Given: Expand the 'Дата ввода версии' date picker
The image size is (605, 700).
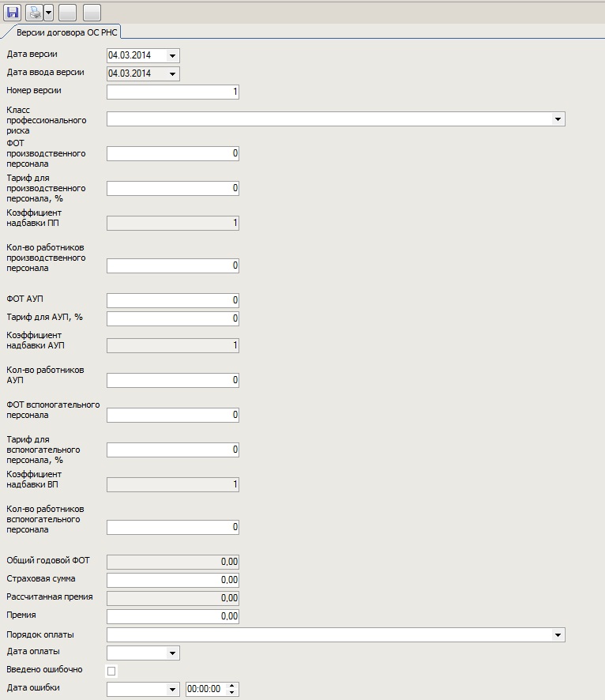Looking at the screenshot, I should point(173,74).
